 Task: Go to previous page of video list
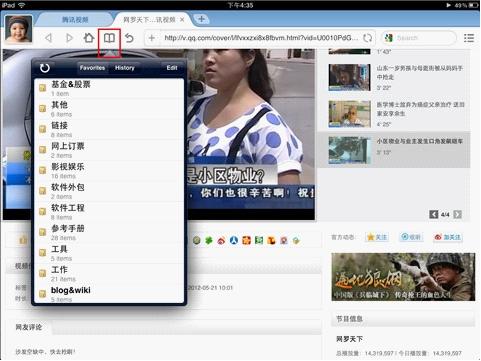[x=433, y=214]
